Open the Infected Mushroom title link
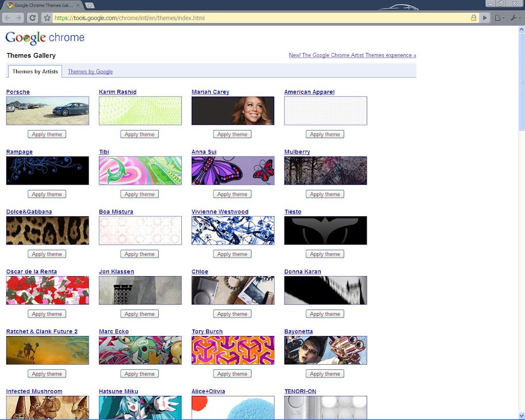525x420 pixels. click(x=34, y=391)
